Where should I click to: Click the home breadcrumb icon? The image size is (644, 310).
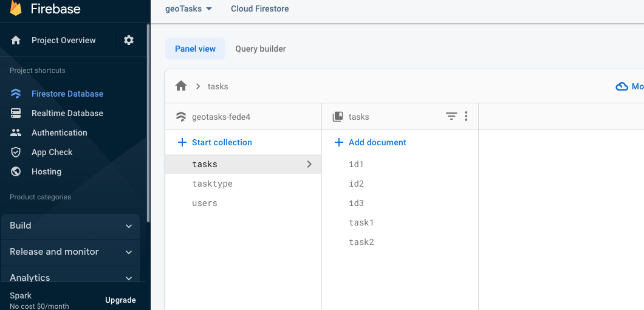181,86
